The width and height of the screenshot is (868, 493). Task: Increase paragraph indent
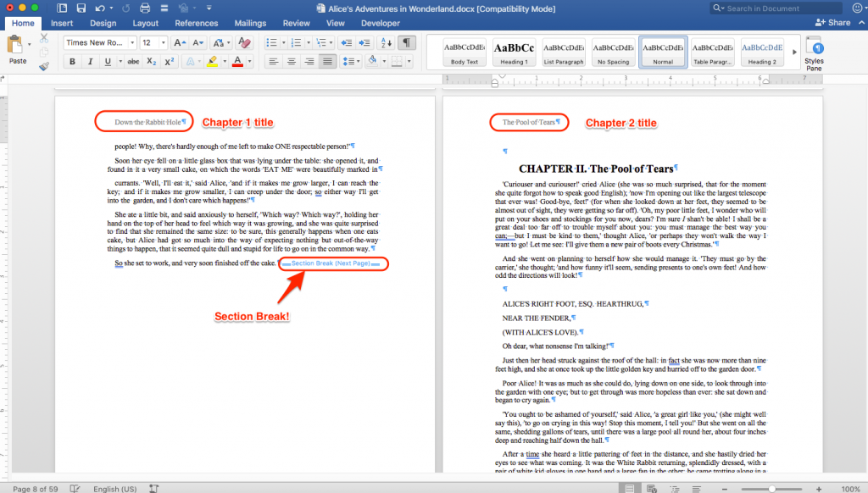[364, 42]
